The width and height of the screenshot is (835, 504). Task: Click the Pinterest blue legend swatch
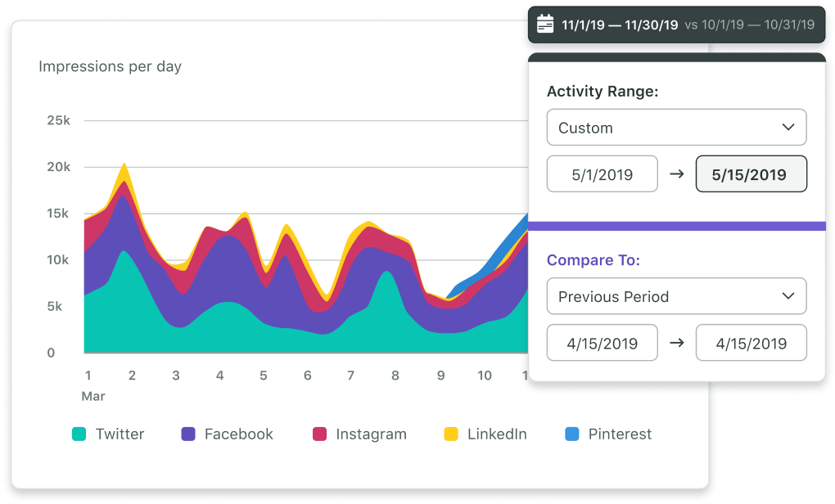click(572, 434)
